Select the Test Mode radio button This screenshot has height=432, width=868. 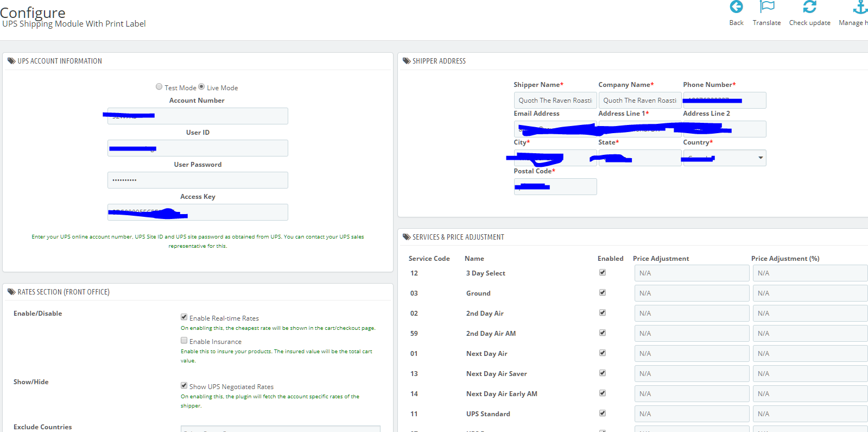159,86
